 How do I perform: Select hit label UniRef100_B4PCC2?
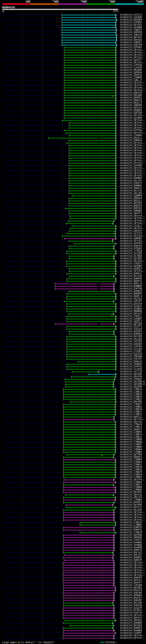[x=131, y=417]
